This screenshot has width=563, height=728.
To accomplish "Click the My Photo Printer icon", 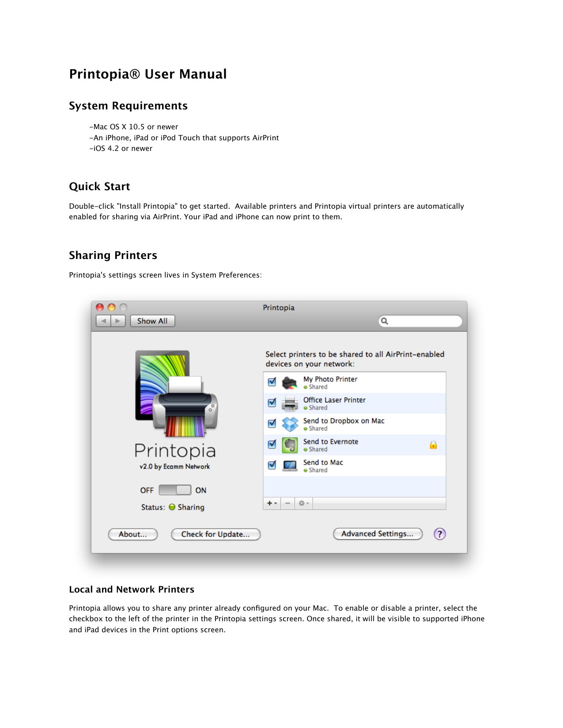I will point(290,383).
